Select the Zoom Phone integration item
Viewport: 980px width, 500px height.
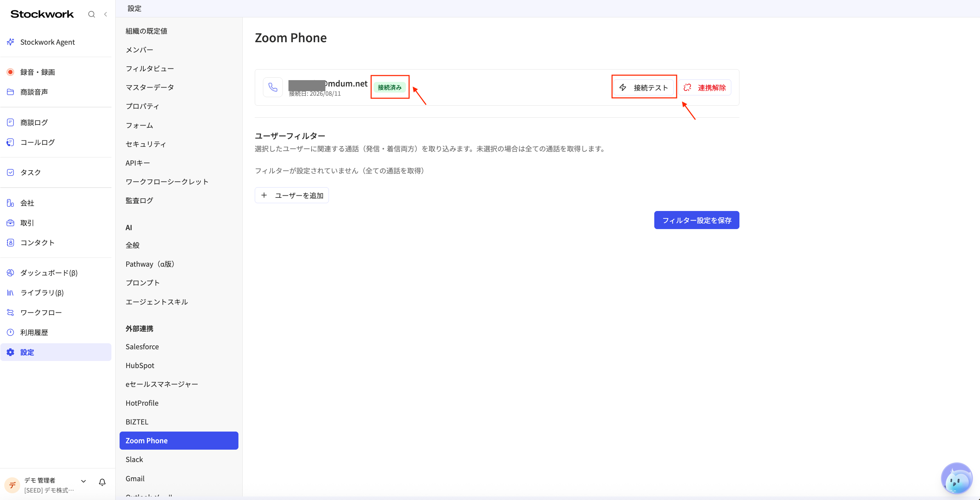click(179, 441)
